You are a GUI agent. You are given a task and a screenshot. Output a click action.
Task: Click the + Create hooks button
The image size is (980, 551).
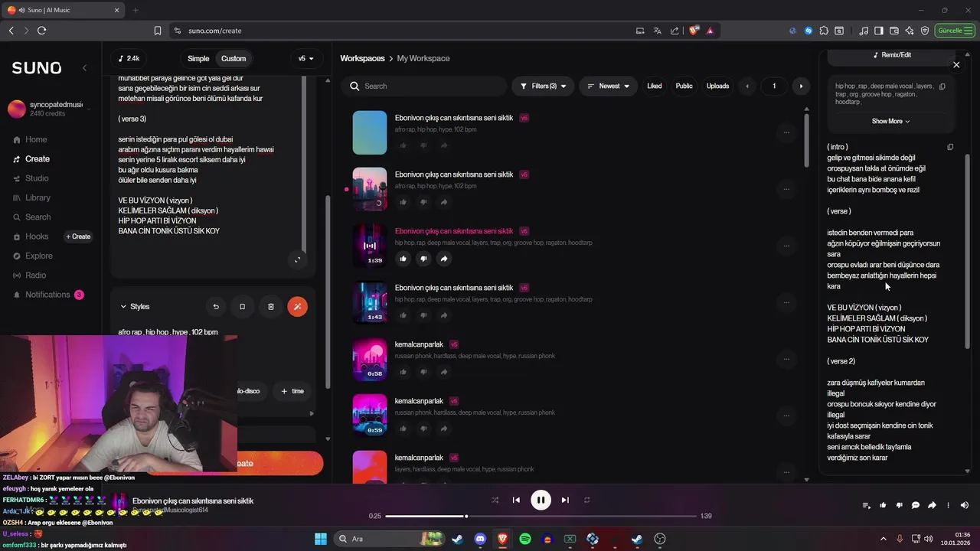(78, 236)
